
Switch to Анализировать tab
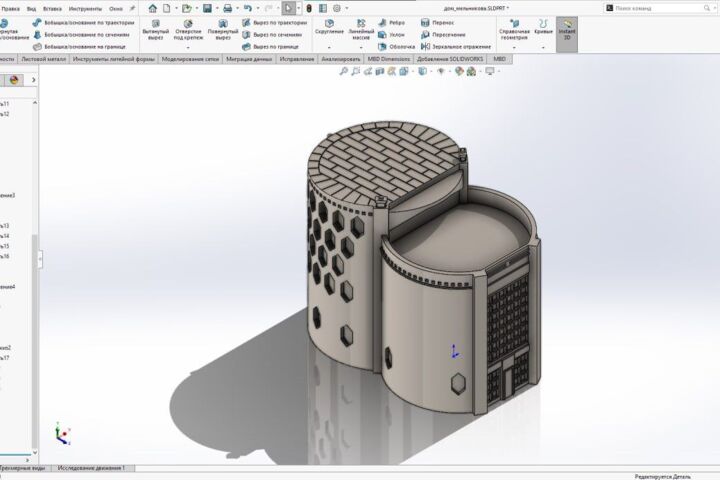(x=341, y=59)
